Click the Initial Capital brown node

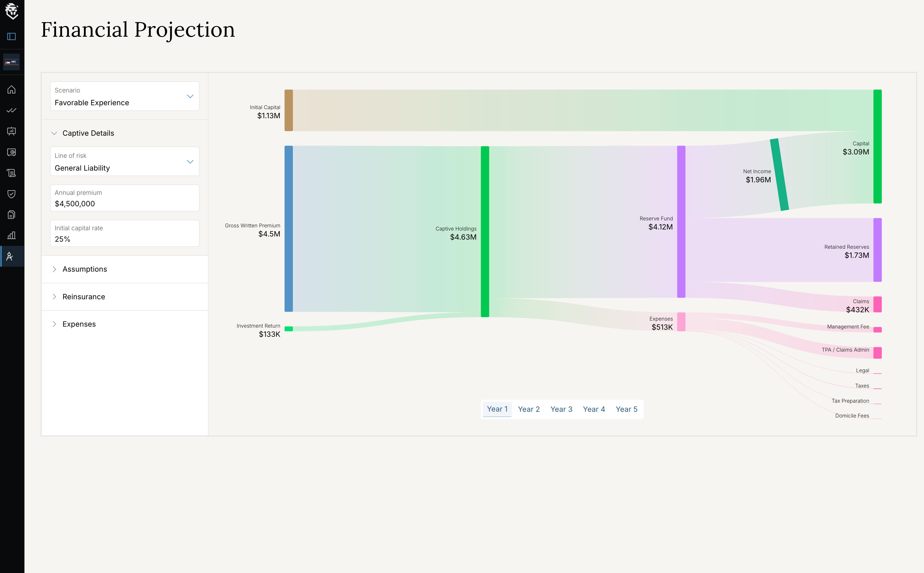[x=288, y=110]
